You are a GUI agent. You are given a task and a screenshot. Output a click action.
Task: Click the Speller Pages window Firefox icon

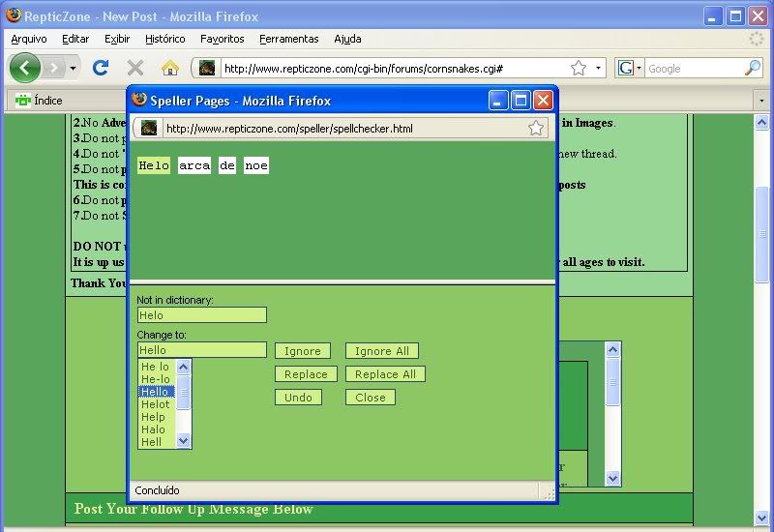(139, 100)
